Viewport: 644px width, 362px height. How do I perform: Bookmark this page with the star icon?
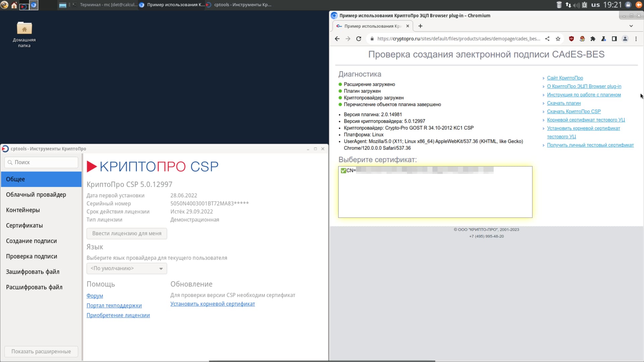(x=558, y=39)
